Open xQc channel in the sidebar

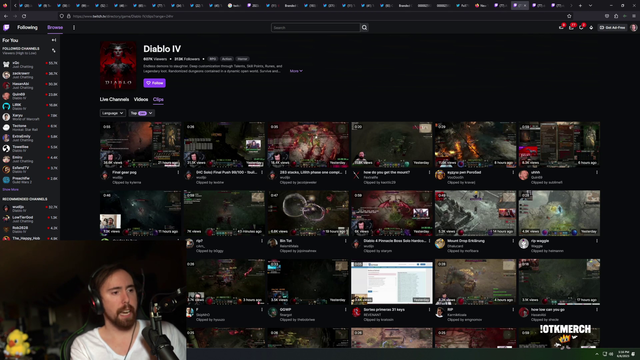(30, 64)
